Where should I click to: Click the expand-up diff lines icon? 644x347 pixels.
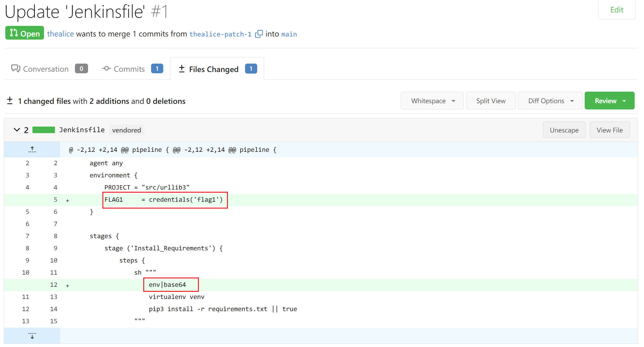[32, 150]
